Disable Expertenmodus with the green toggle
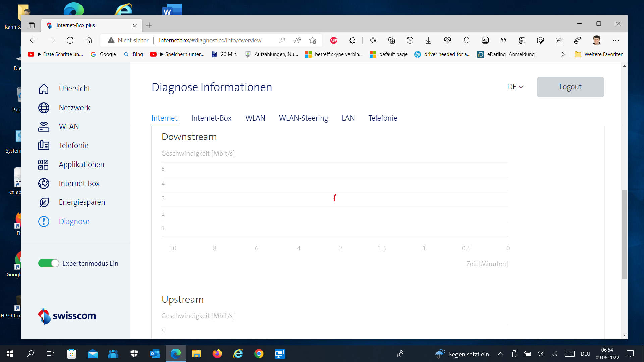 click(x=48, y=263)
